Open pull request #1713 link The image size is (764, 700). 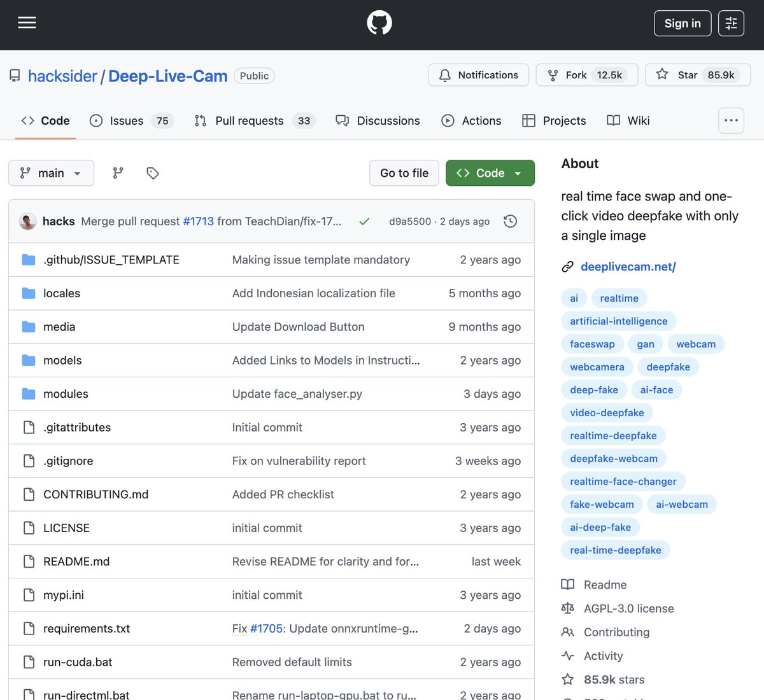click(x=198, y=221)
